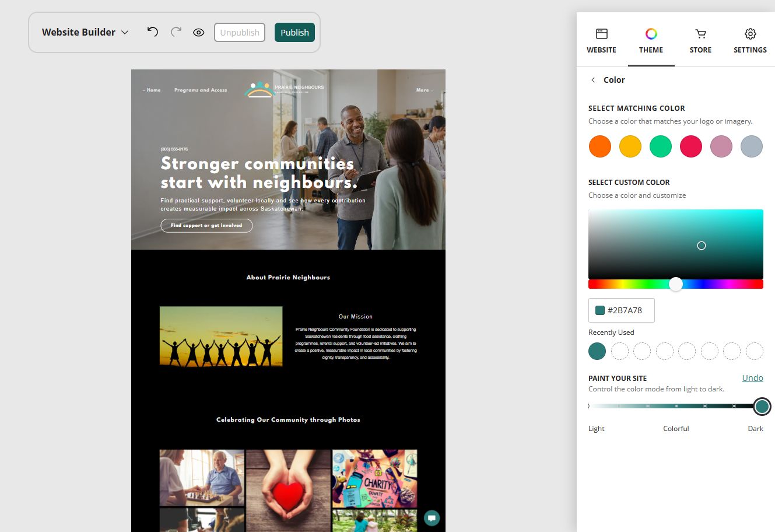Screen dimensions: 775x532
Task: Toggle the preview eye icon
Action: coord(199,33)
